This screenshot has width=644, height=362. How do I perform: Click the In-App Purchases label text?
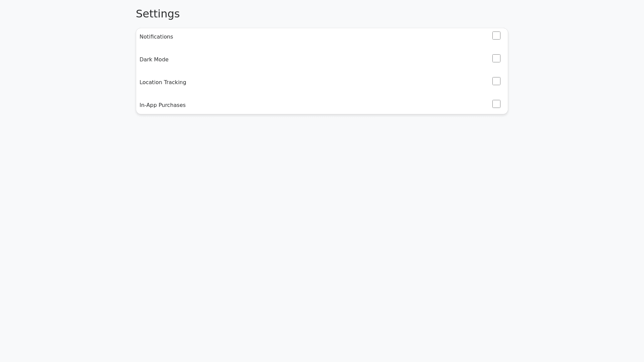click(162, 105)
